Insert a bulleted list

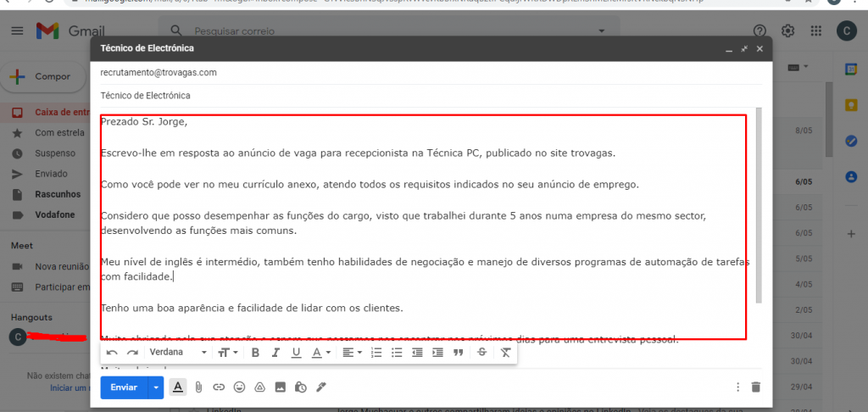[397, 353]
